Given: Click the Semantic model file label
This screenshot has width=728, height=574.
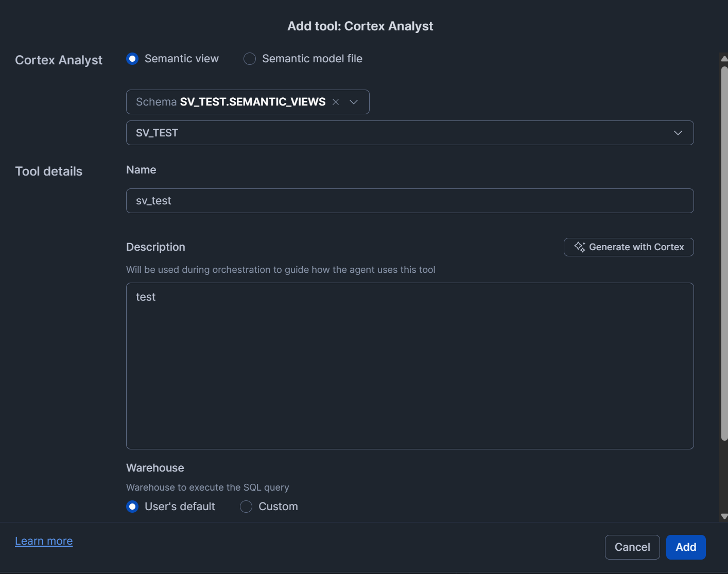Looking at the screenshot, I should 312,59.
